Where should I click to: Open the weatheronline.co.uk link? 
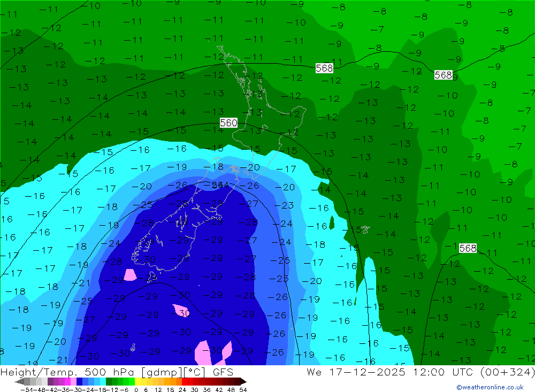click(x=490, y=387)
